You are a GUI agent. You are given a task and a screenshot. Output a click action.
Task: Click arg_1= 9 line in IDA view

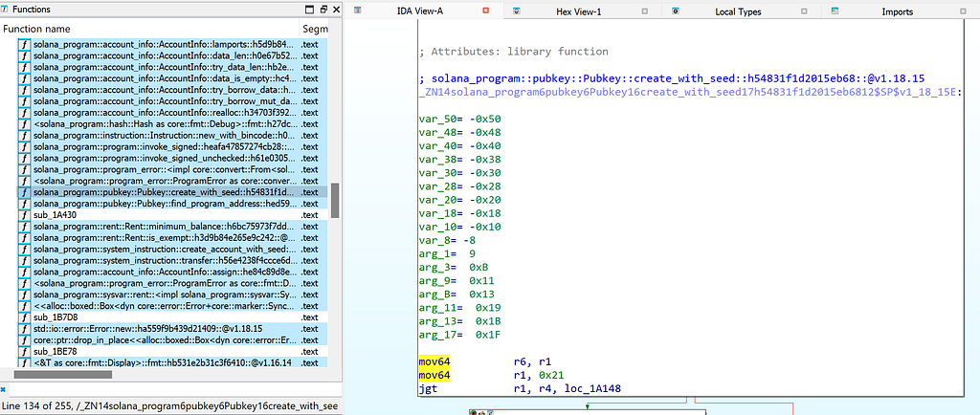coord(447,253)
